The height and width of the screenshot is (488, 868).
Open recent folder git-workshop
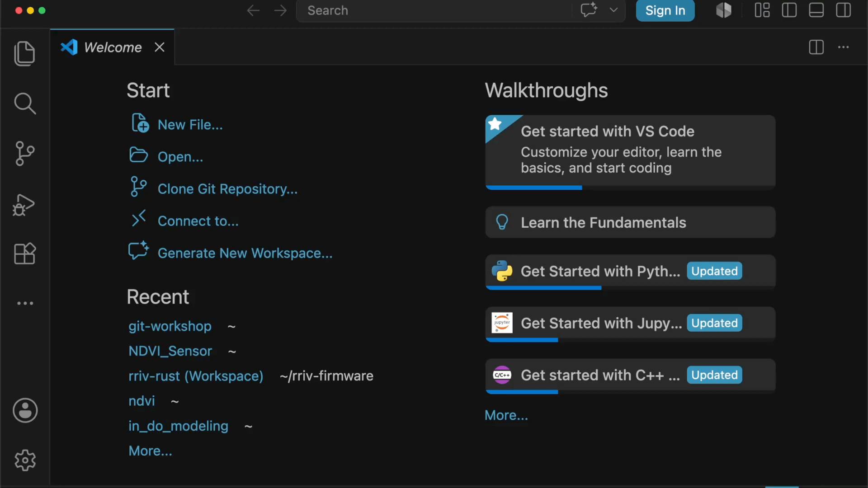click(x=170, y=326)
